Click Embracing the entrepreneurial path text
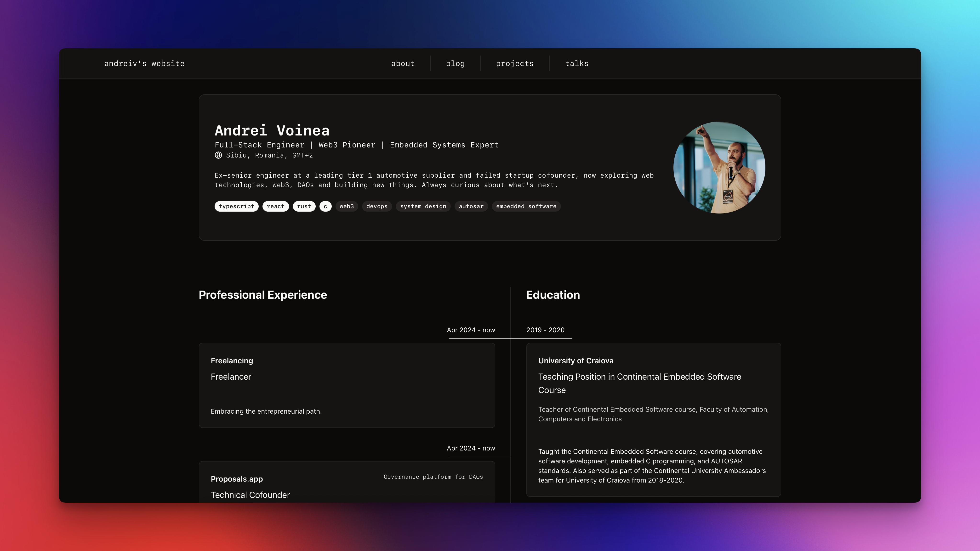Image resolution: width=980 pixels, height=551 pixels. pyautogui.click(x=266, y=411)
